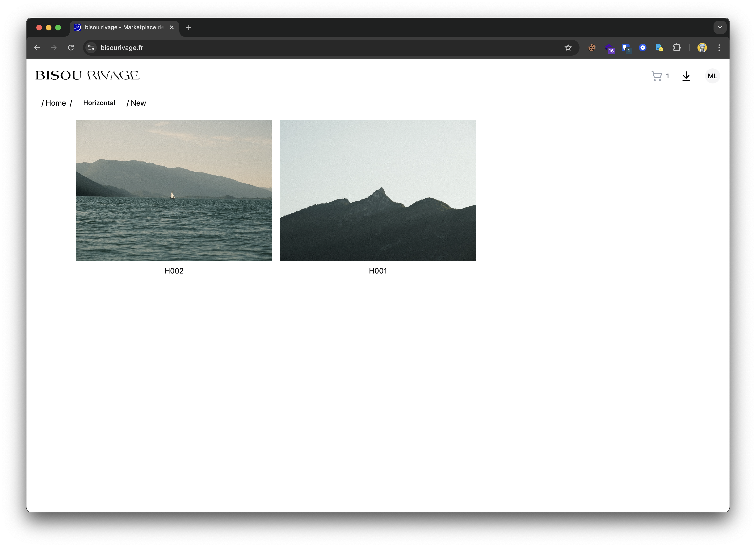The height and width of the screenshot is (547, 756).
Task: Open Chrome three-dot menu
Action: click(719, 48)
